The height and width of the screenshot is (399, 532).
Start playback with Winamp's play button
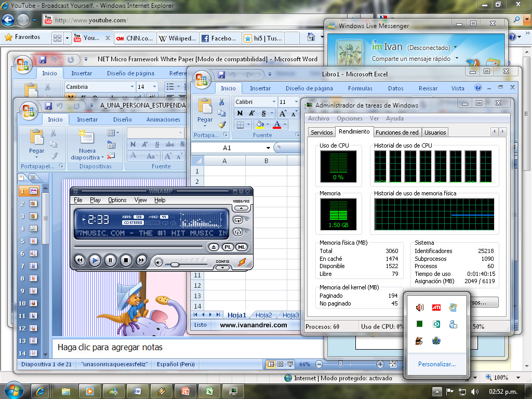(95, 260)
